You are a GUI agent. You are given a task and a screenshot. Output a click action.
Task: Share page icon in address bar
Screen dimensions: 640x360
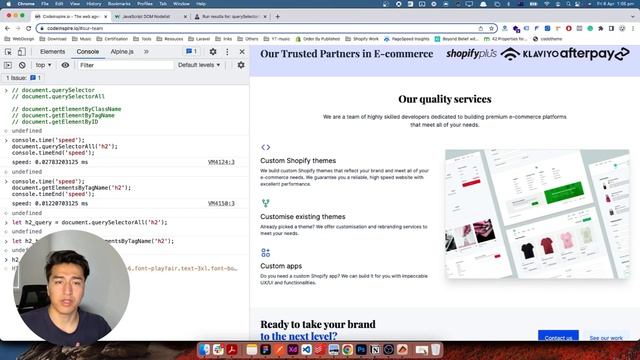tap(481, 28)
